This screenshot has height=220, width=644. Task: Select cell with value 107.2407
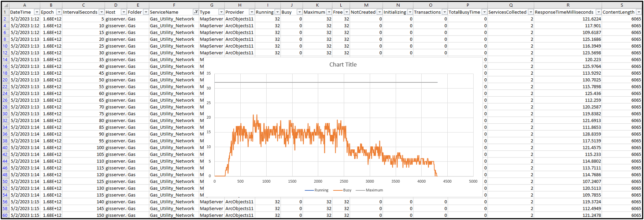click(568, 182)
